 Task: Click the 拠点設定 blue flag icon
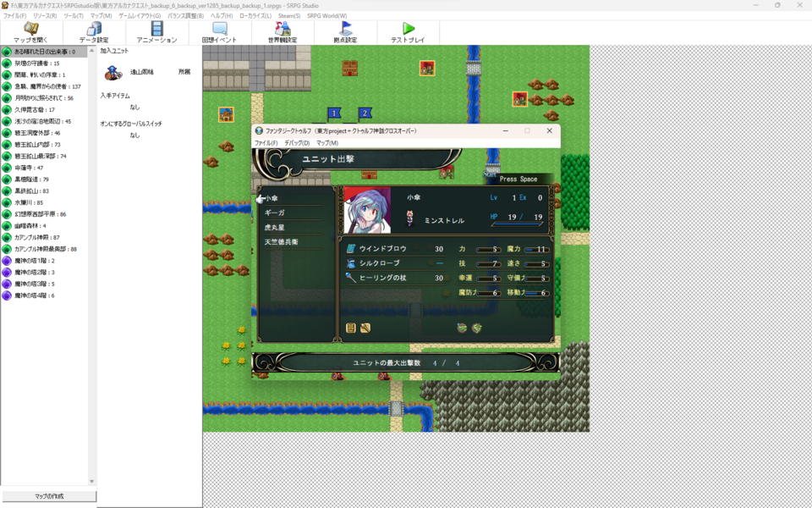(345, 29)
